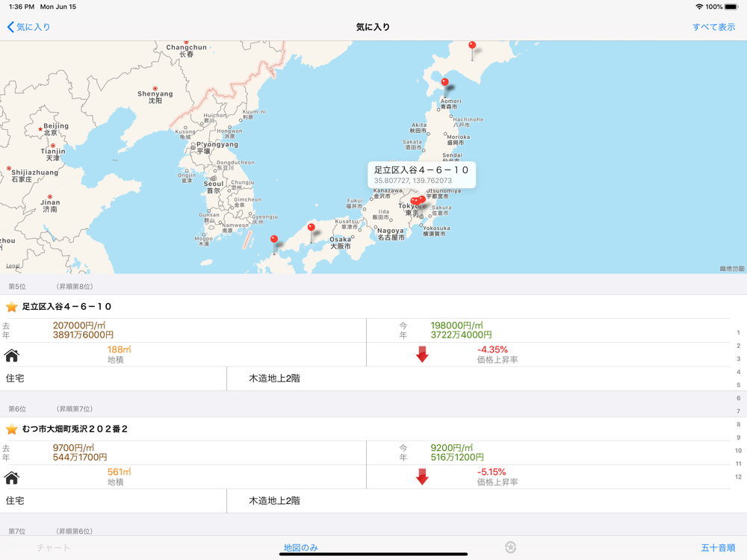Open the Legal link on the map

click(x=13, y=266)
